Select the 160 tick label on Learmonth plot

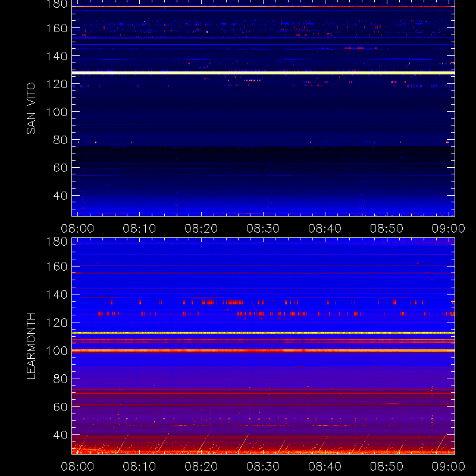tap(57, 267)
